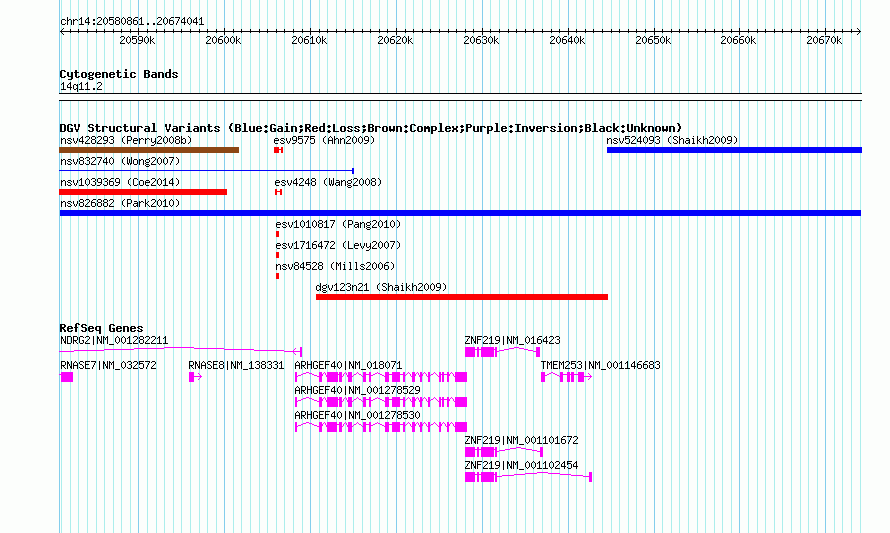Open variant label nsv1039369 (Coe2014)
Screen dimensions: 890x533
120,182
